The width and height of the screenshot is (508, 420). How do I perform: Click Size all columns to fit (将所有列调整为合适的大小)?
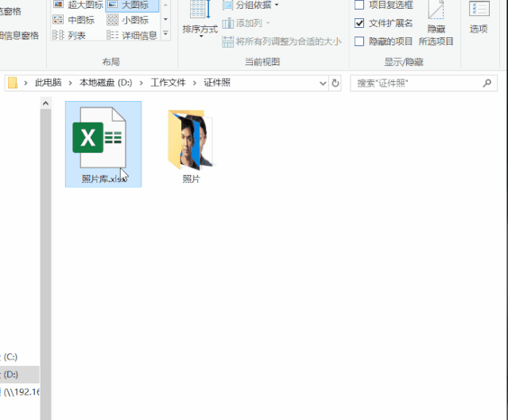coord(281,41)
